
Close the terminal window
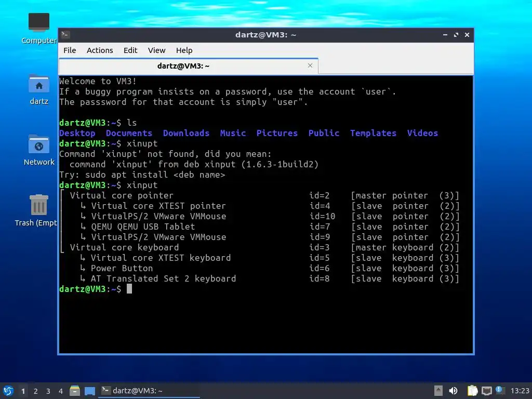(467, 35)
